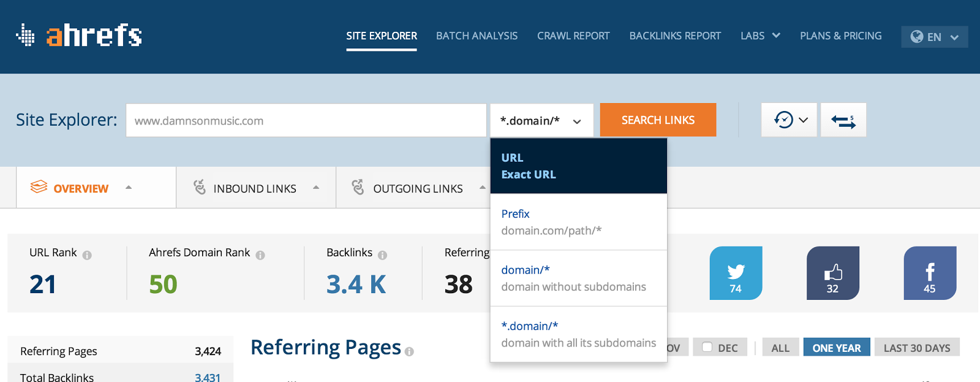The height and width of the screenshot is (382, 980).
Task: Toggle the DEC checkbox
Action: [x=707, y=347]
